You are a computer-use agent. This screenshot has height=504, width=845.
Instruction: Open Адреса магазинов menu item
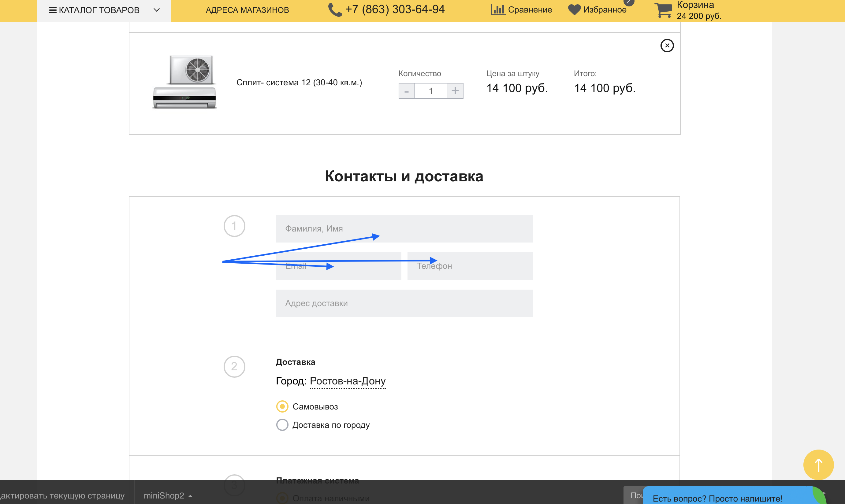pos(247,10)
